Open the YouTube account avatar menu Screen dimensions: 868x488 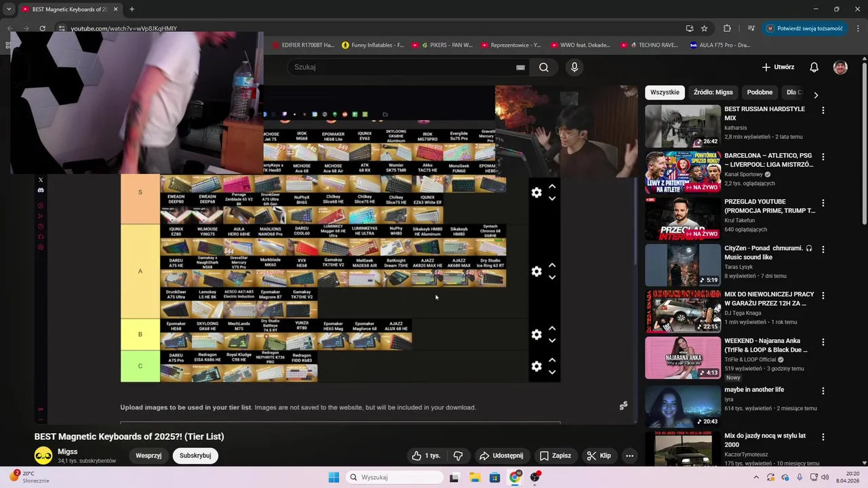tap(840, 67)
